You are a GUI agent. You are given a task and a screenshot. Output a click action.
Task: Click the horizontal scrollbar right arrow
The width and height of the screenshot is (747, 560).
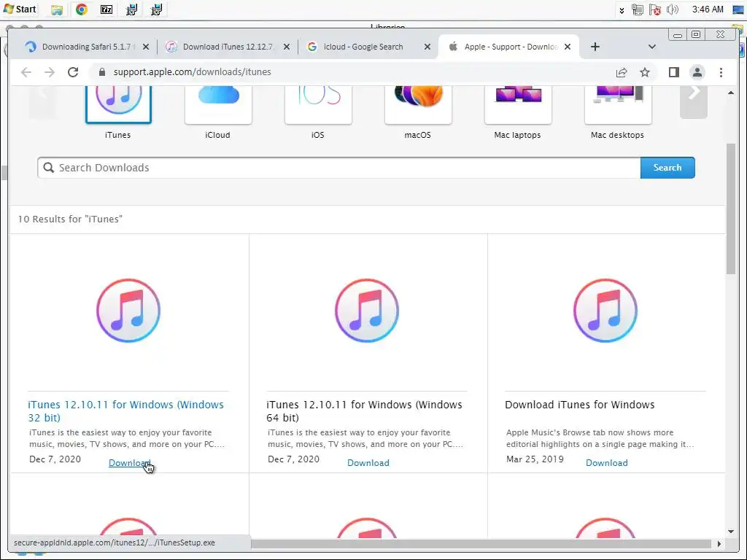(x=719, y=543)
